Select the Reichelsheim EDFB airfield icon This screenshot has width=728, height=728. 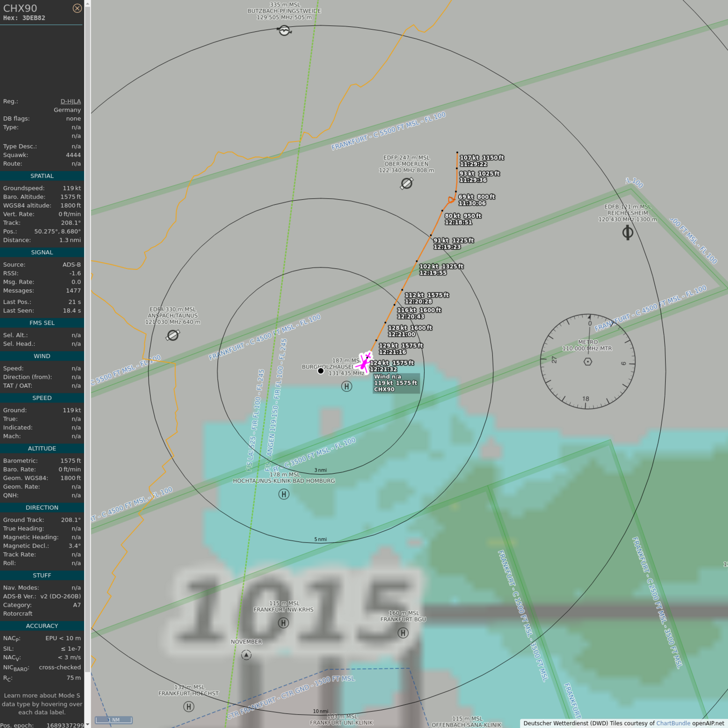627,233
